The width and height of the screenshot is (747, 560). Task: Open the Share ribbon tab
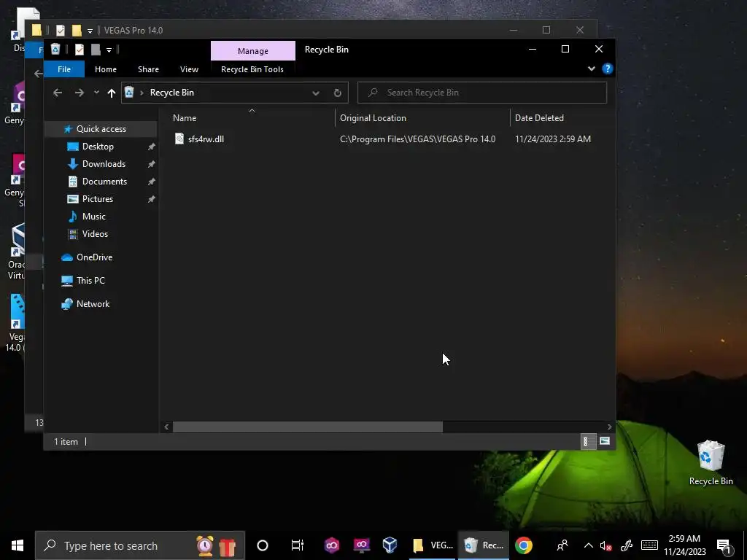pyautogui.click(x=148, y=69)
